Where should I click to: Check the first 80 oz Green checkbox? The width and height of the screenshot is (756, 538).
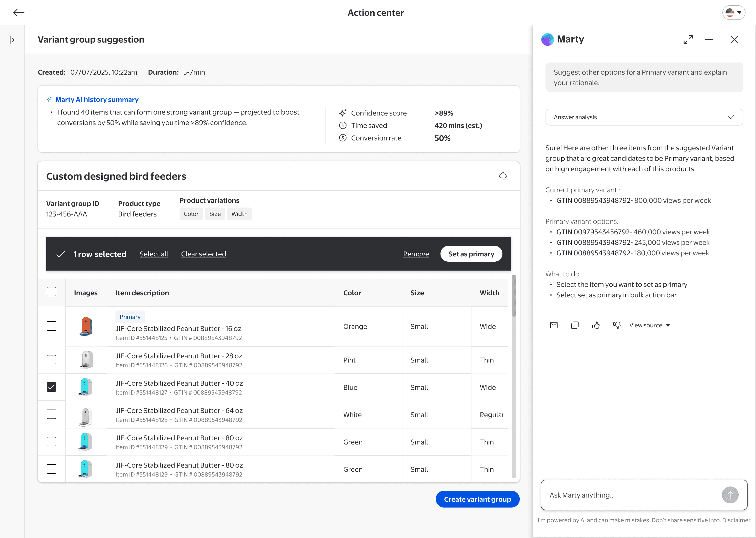(51, 442)
